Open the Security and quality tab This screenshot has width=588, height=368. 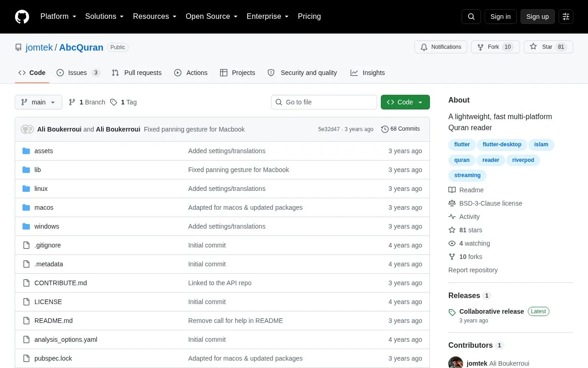pyautogui.click(x=302, y=73)
